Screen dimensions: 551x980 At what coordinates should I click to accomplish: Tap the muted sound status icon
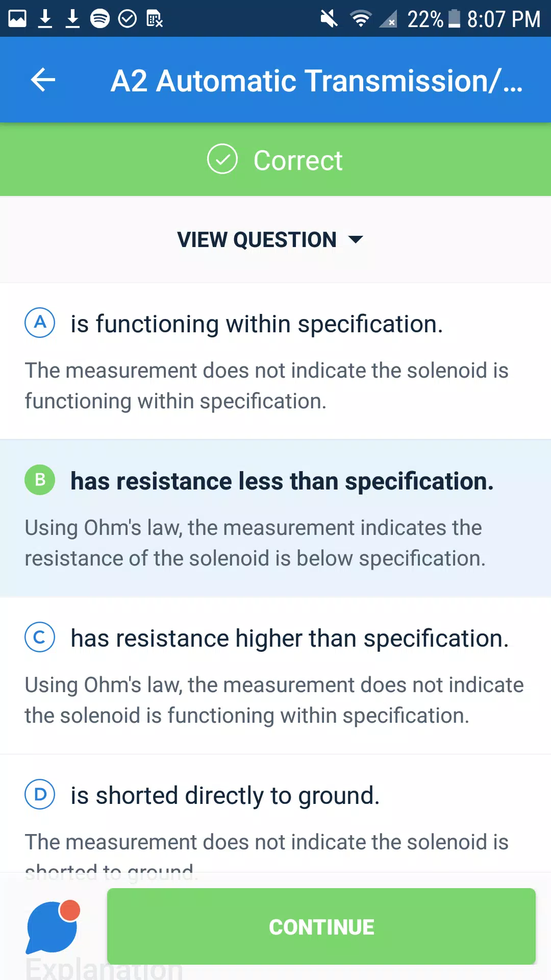point(329,19)
